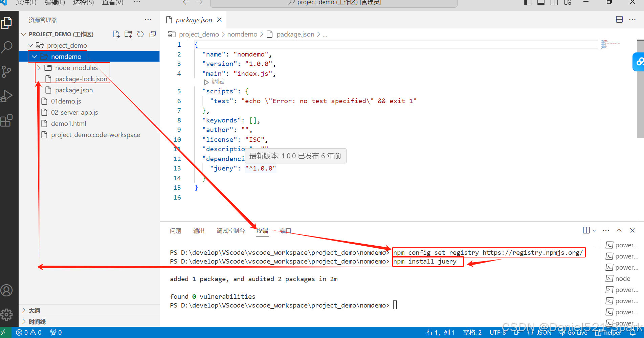Split the terminal panel
The width and height of the screenshot is (644, 338).
pyautogui.click(x=586, y=230)
